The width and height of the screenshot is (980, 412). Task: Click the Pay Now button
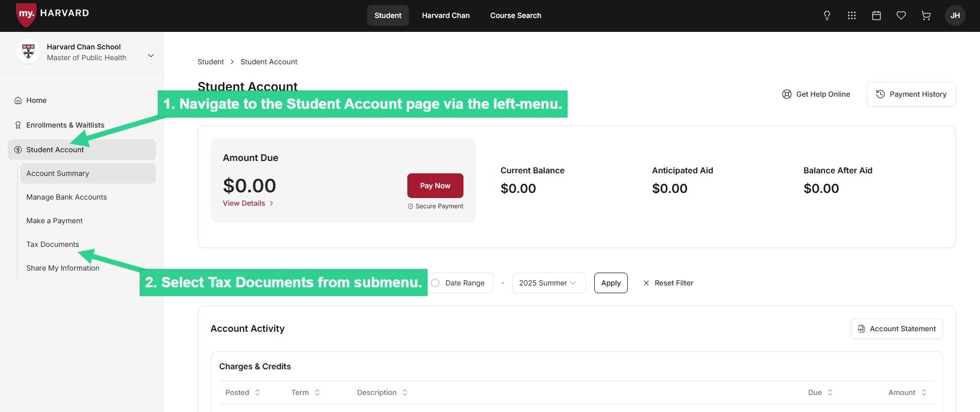tap(435, 186)
